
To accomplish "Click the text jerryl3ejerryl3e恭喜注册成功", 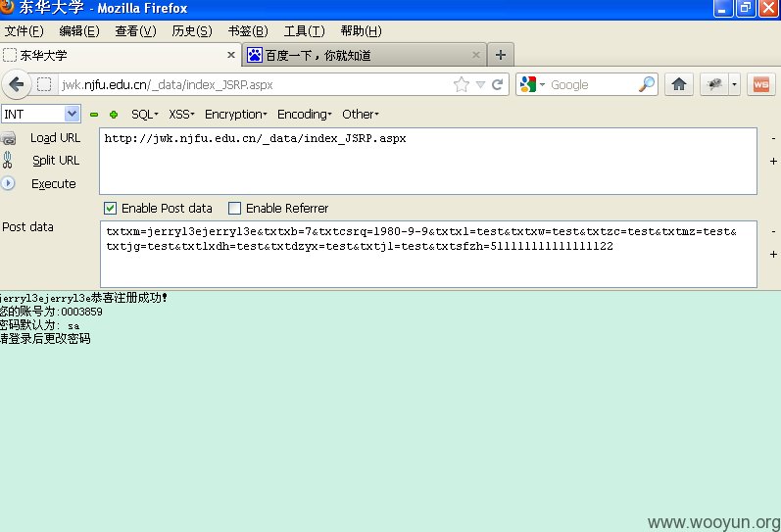I will [x=83, y=298].
